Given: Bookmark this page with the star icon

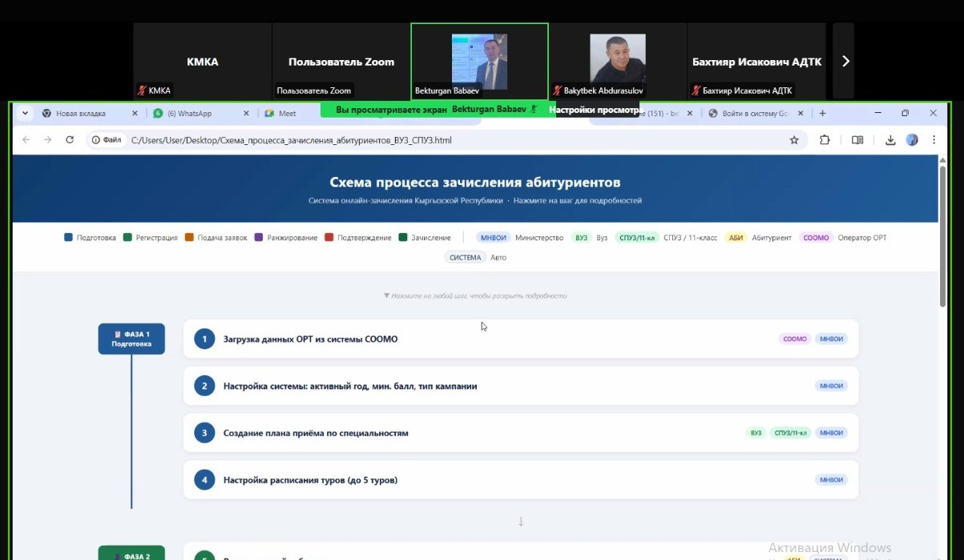Looking at the screenshot, I should click(x=794, y=140).
